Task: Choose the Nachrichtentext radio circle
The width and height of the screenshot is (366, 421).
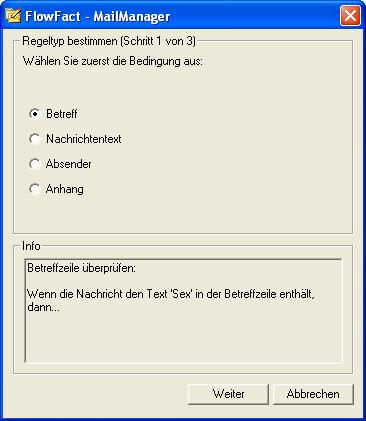Action: click(x=35, y=139)
